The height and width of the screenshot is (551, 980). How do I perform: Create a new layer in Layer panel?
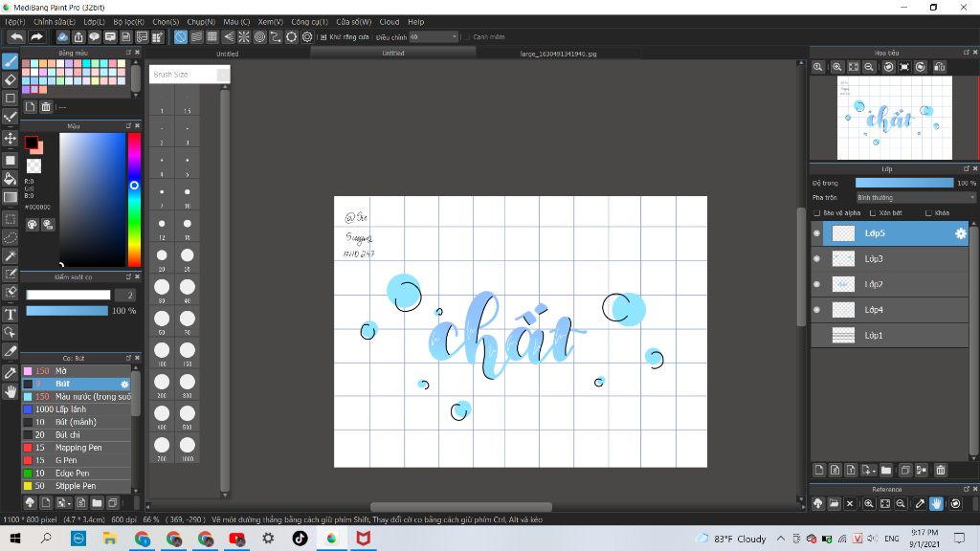point(819,470)
